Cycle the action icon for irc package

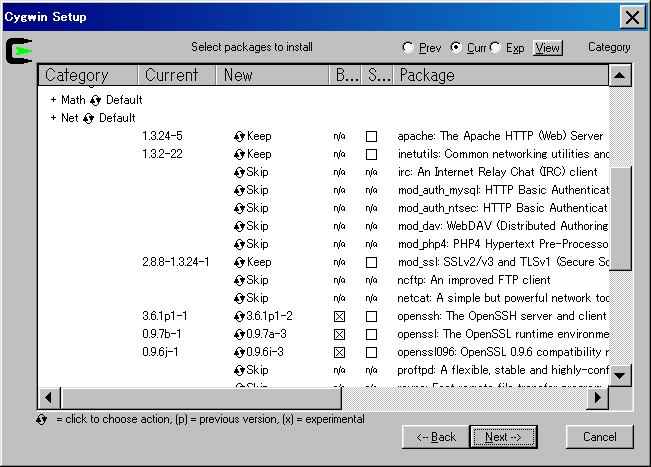click(x=239, y=172)
